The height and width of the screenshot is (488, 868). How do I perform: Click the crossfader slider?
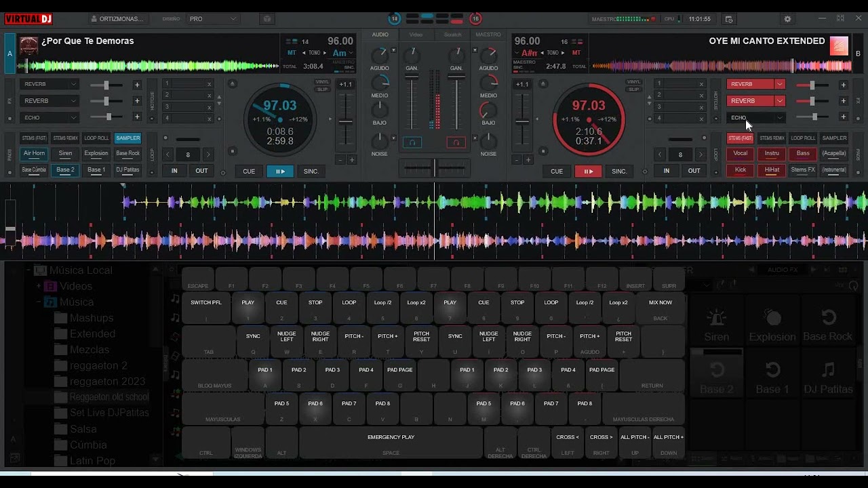(434, 167)
